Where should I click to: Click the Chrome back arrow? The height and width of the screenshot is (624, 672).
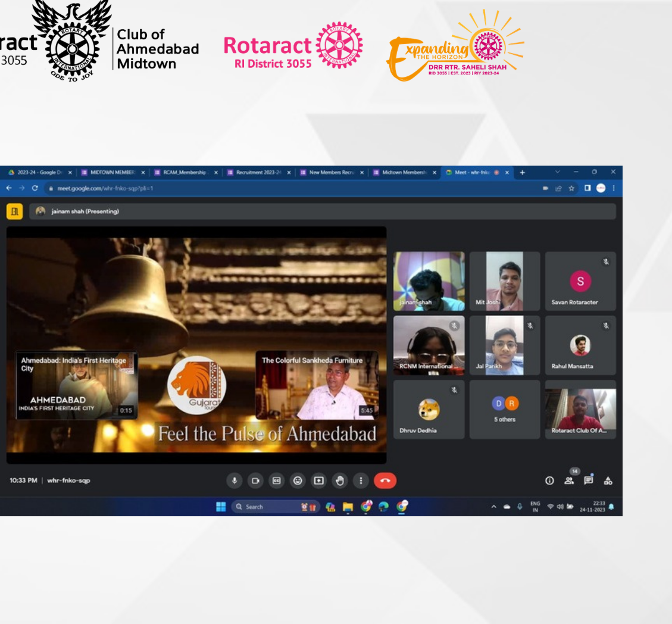[9, 188]
